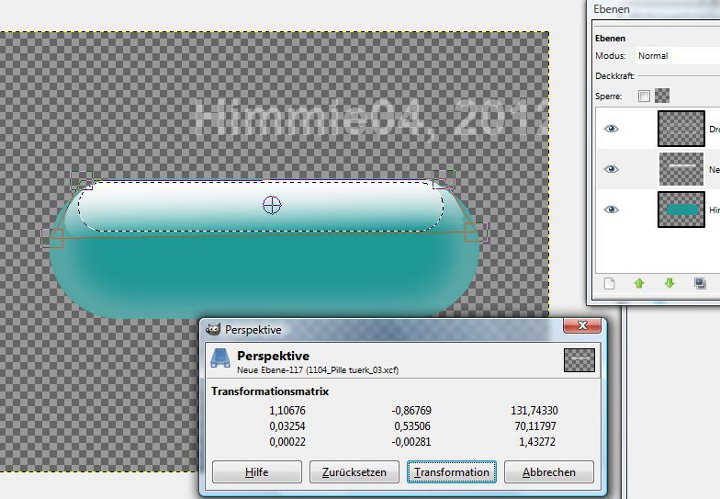Click the matrix value -0,00281
720x499 pixels.
411,442
